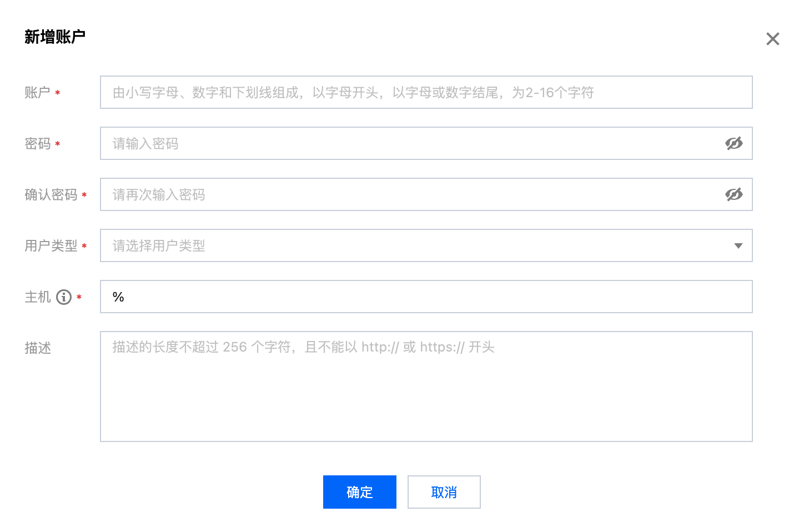Click the 新增账户 dialog title

point(54,37)
